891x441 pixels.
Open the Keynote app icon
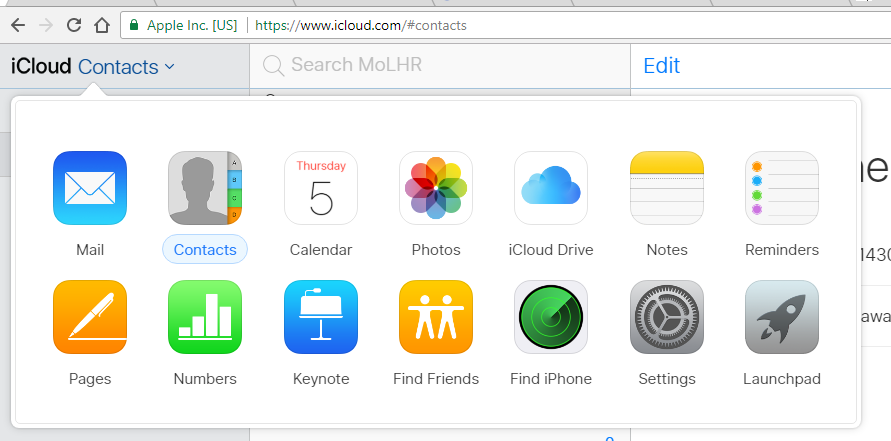(x=321, y=317)
